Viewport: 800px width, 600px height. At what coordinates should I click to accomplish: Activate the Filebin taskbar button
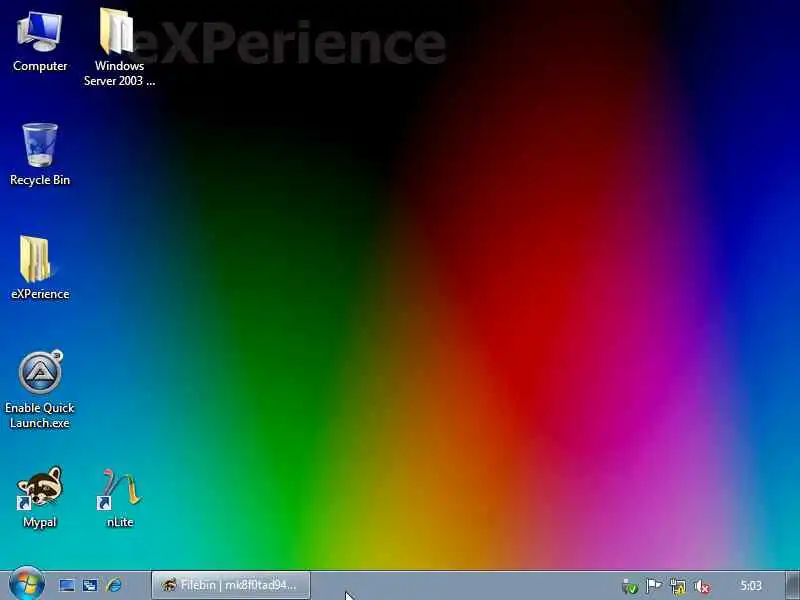coord(231,585)
